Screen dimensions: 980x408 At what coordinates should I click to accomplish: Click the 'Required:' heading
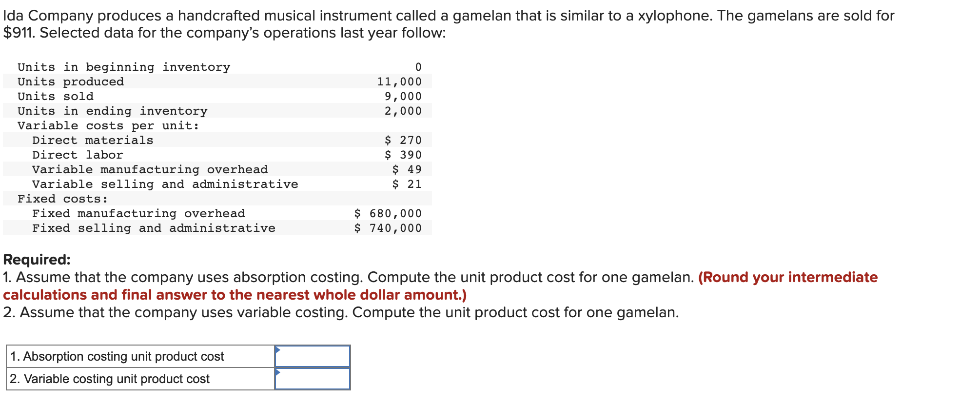tap(37, 260)
